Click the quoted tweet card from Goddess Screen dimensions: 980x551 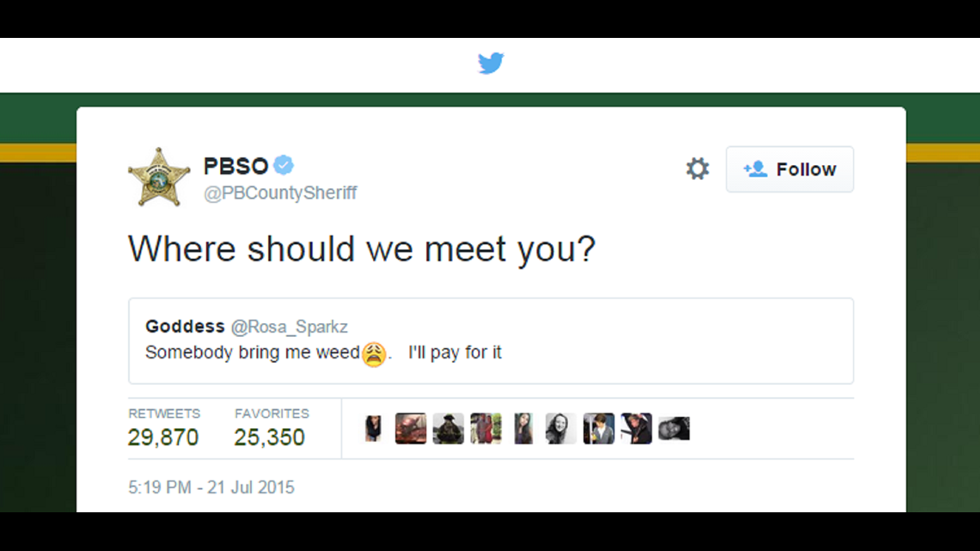point(491,340)
